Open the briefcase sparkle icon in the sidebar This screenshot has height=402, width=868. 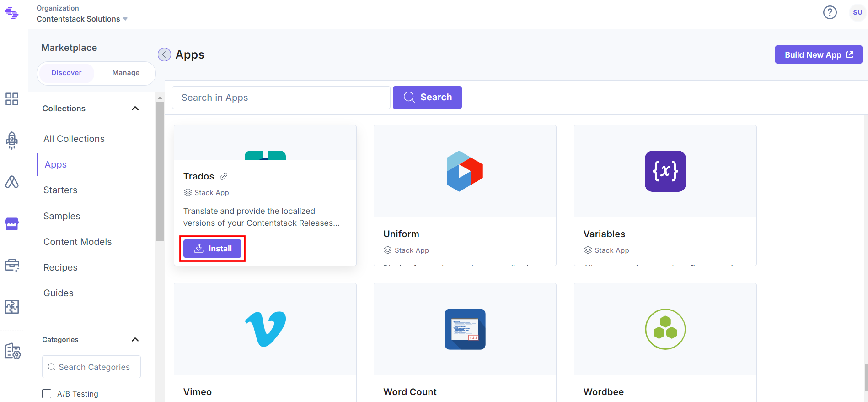point(12,266)
